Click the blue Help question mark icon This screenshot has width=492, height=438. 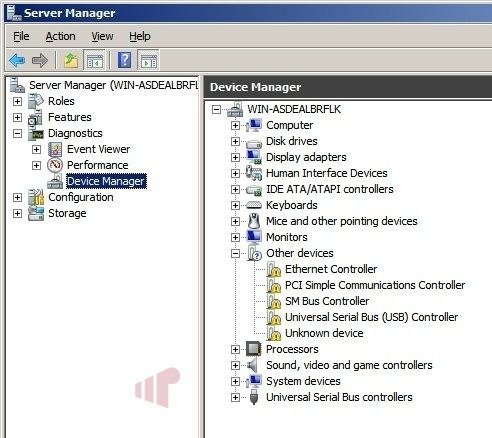tap(124, 60)
